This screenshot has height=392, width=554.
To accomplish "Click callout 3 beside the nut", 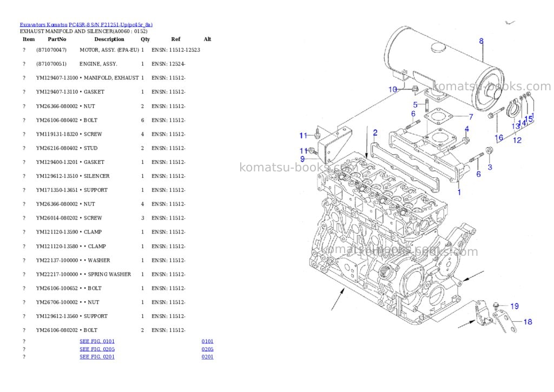I will point(490,167).
